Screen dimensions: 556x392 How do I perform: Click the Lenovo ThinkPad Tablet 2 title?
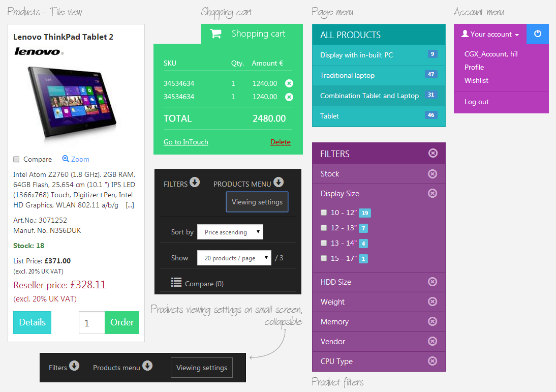63,37
